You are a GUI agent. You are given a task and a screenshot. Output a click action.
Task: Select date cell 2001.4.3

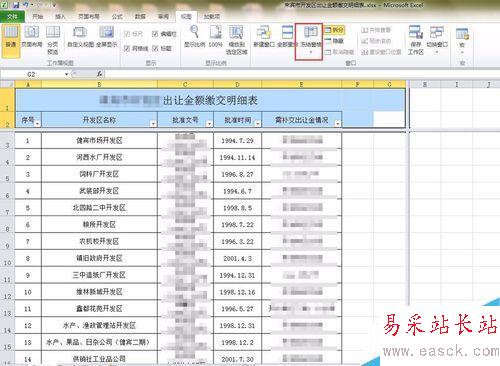(237, 258)
